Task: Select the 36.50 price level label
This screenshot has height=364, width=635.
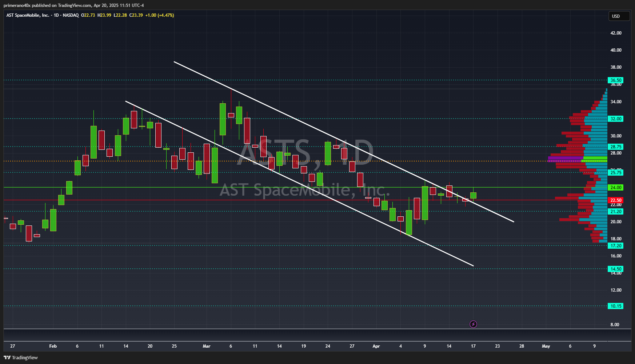Action: click(616, 80)
